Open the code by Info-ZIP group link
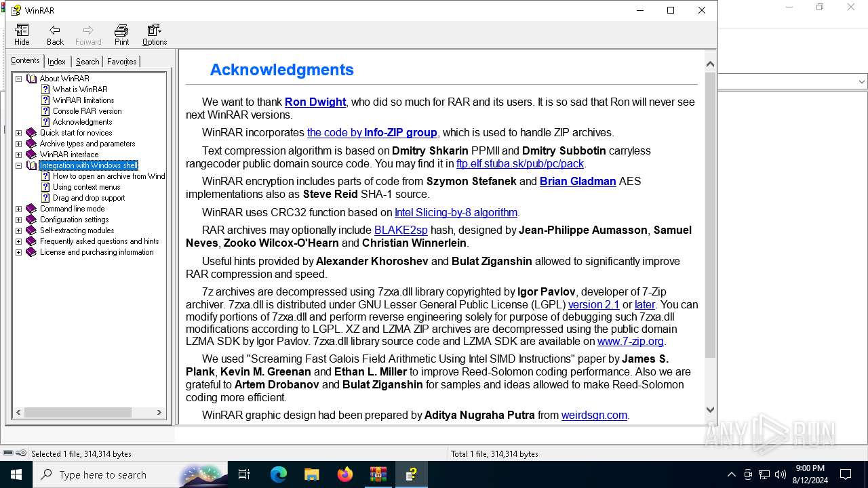868x488 pixels. pos(372,132)
